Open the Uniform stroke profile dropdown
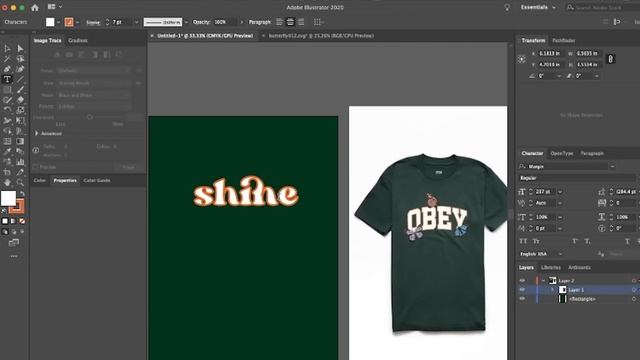640x360 pixels. 186,22
